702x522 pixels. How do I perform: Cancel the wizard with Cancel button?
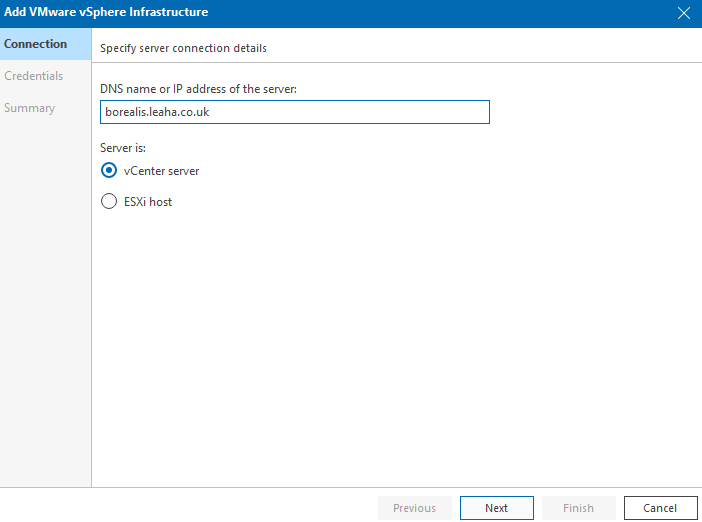click(x=660, y=508)
